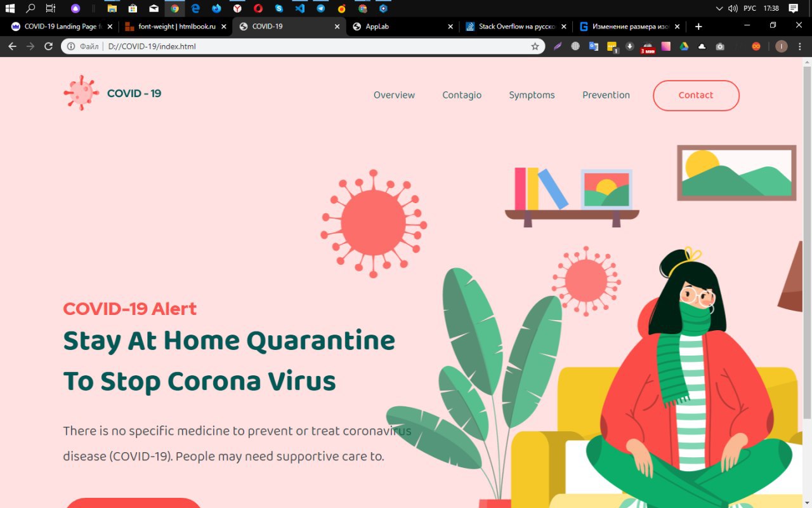Expand the system tray hidden icons chevron
Viewport: 812px width, 508px height.
719,8
